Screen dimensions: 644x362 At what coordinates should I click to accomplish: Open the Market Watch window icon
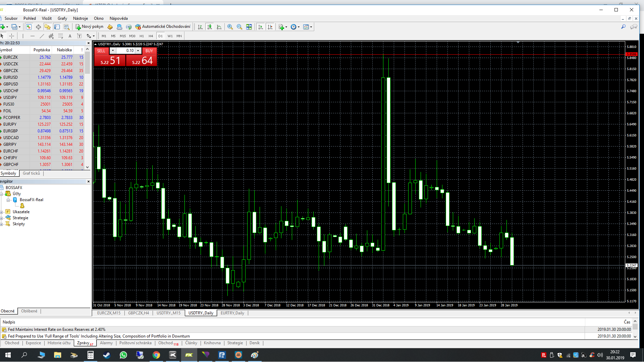(x=29, y=27)
